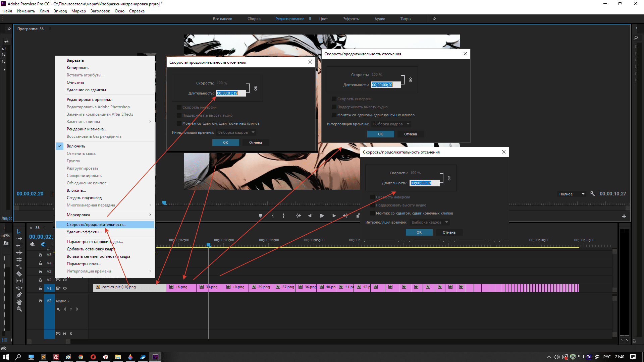Check ripple edit box in 00;00;00;18 dialog

point(373,213)
